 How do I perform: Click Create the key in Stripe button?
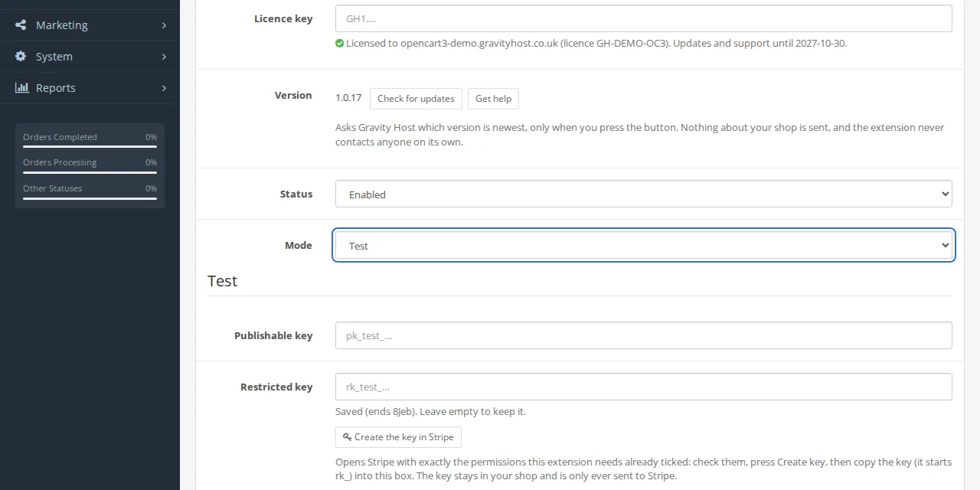click(x=398, y=437)
